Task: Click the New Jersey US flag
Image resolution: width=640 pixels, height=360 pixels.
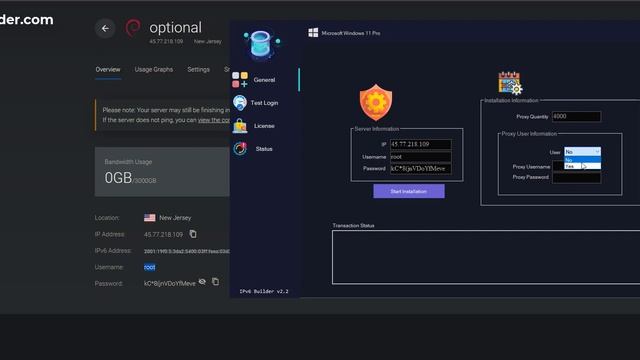Action: (149, 218)
